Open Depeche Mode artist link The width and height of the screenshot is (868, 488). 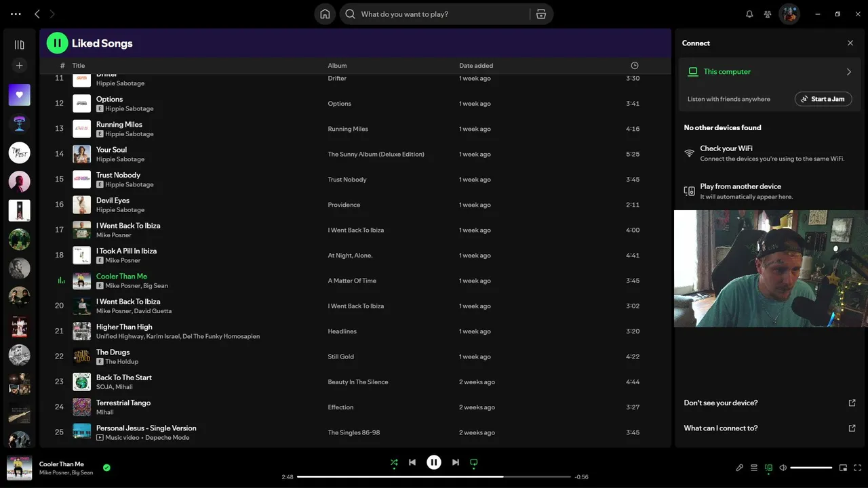click(167, 438)
